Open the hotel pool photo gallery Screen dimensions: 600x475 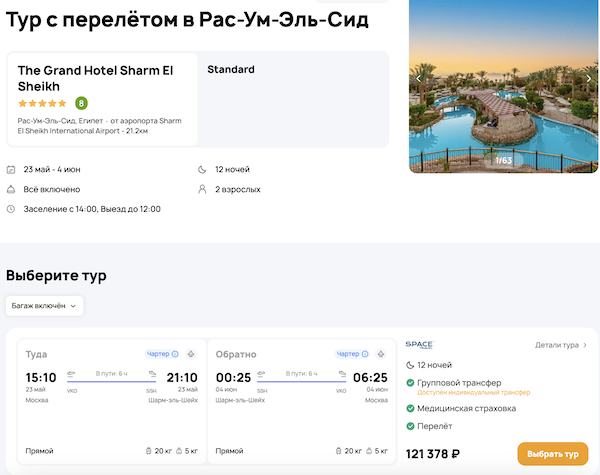[504, 85]
